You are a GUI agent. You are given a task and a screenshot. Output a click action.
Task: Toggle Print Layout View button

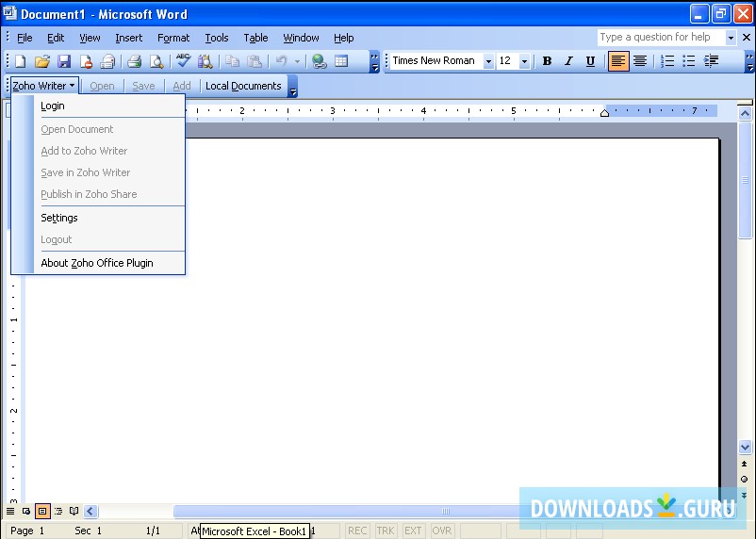pos(41,511)
